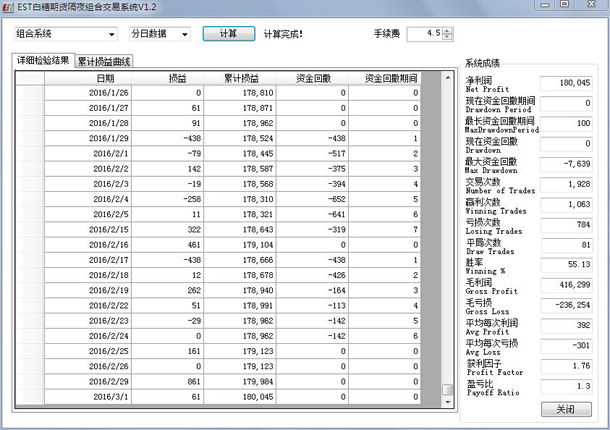610x430 pixels.
Task: Click the 最大资金回撤 field showing -7,639
Action: coord(566,164)
